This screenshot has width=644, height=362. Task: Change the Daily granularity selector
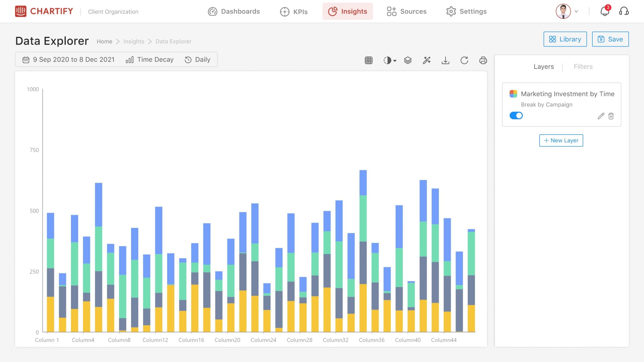click(x=197, y=60)
